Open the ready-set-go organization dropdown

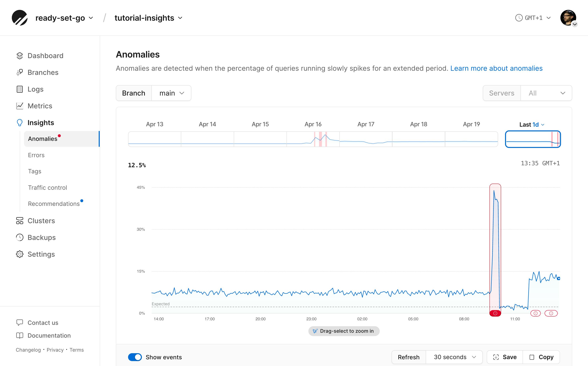click(64, 18)
